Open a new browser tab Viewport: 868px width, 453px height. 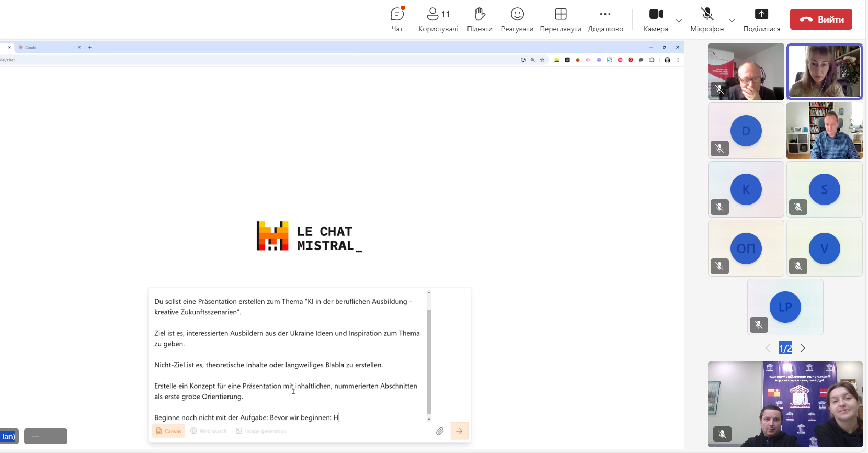[x=90, y=47]
